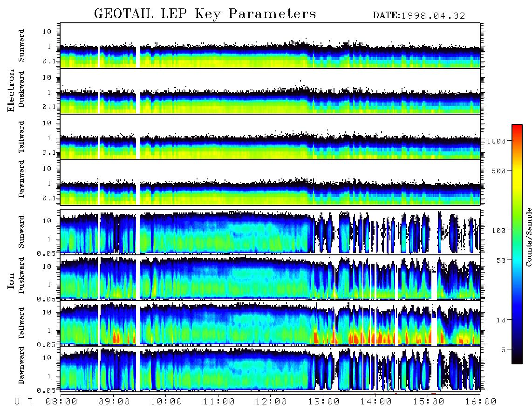Viewport: 532px width, 410px height.
Task: Select the DATE:1998.04.02 label
Action: [x=419, y=15]
